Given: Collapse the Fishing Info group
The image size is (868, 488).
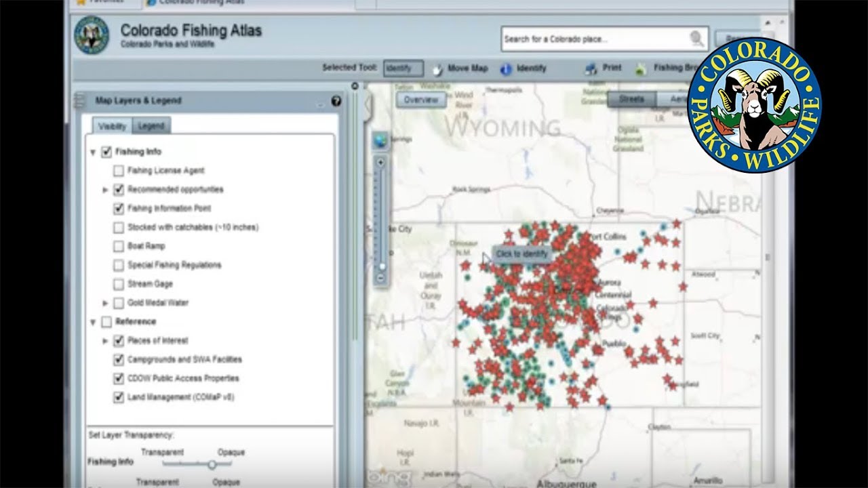Looking at the screenshot, I should tap(93, 152).
